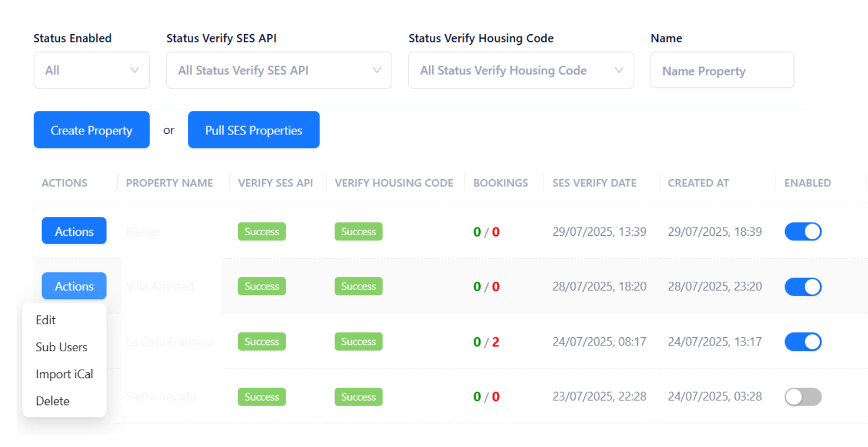Enable the Sierra nevada property toggle

tap(802, 397)
